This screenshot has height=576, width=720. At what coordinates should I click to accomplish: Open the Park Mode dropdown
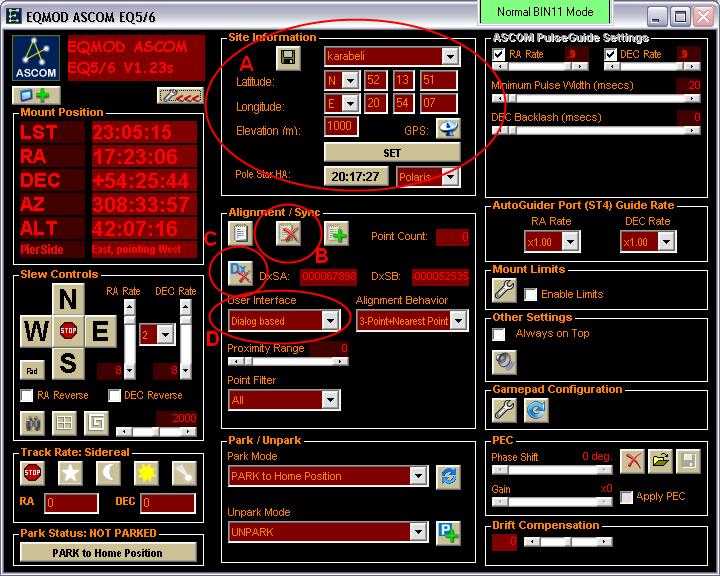pyautogui.click(x=418, y=476)
